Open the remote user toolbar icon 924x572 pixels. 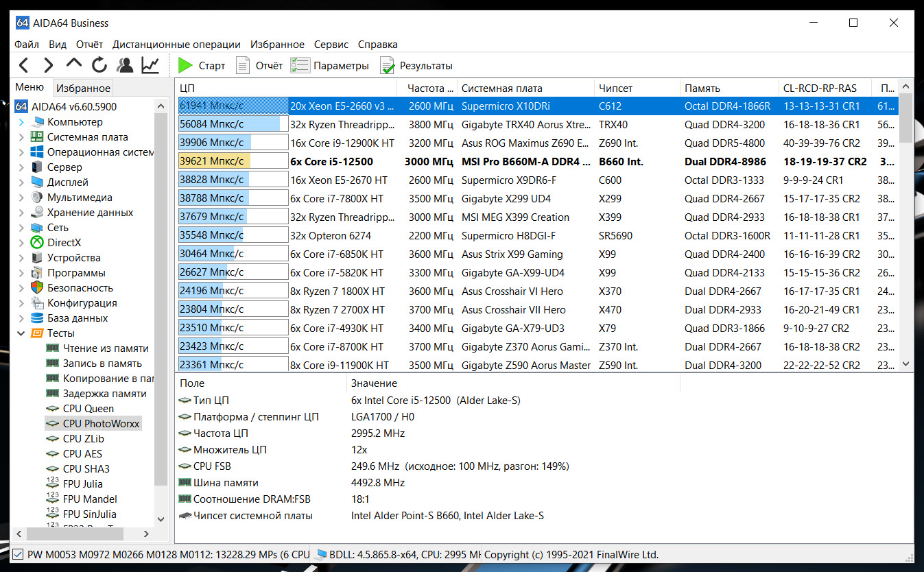tap(125, 65)
